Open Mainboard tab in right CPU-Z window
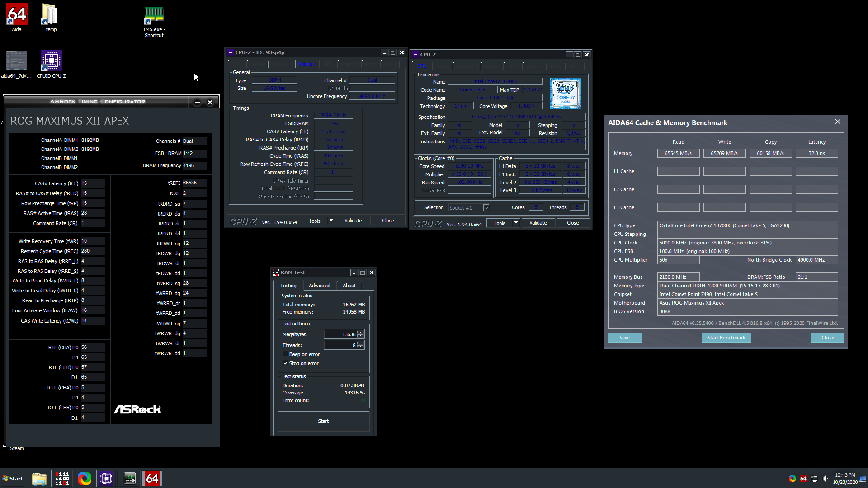This screenshot has width=868, height=488. tap(467, 66)
